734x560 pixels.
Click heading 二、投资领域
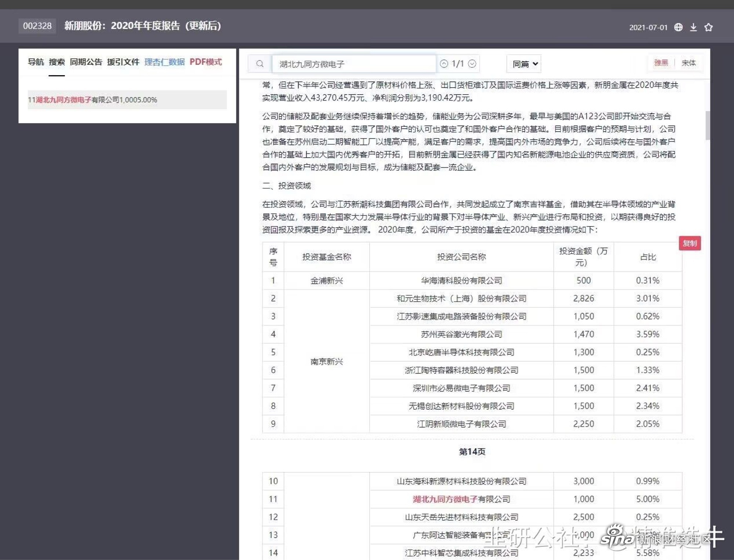coord(286,186)
